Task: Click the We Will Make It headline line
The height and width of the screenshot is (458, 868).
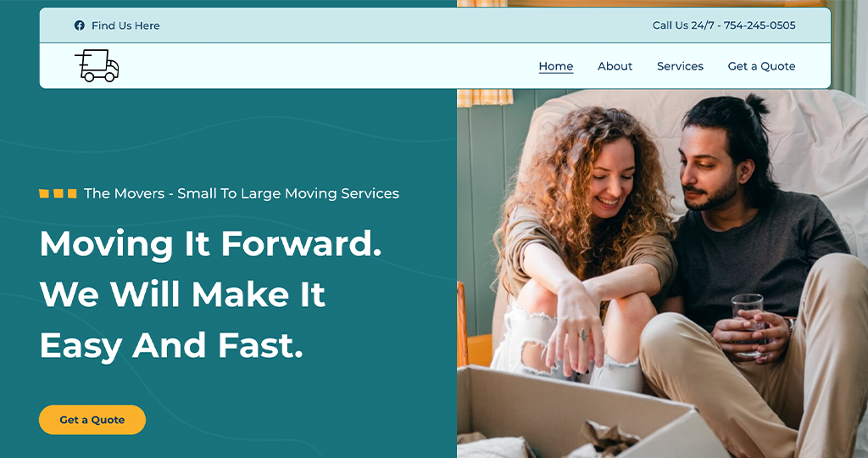Action: 183,293
